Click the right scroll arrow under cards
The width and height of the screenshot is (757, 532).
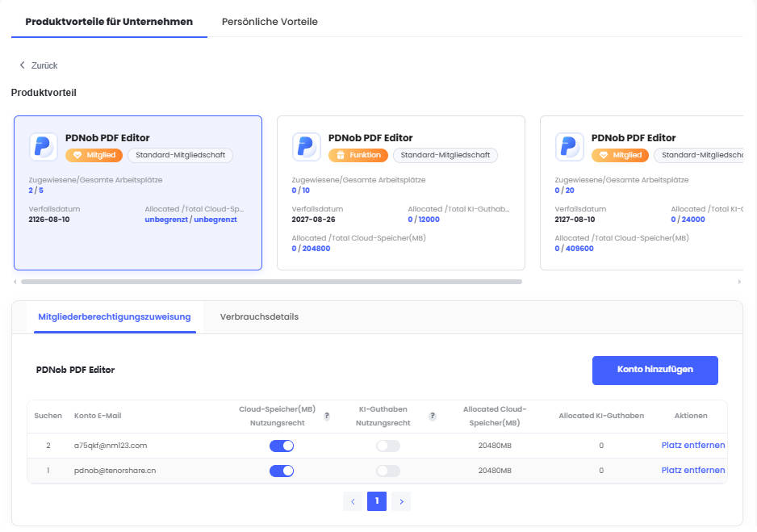739,282
